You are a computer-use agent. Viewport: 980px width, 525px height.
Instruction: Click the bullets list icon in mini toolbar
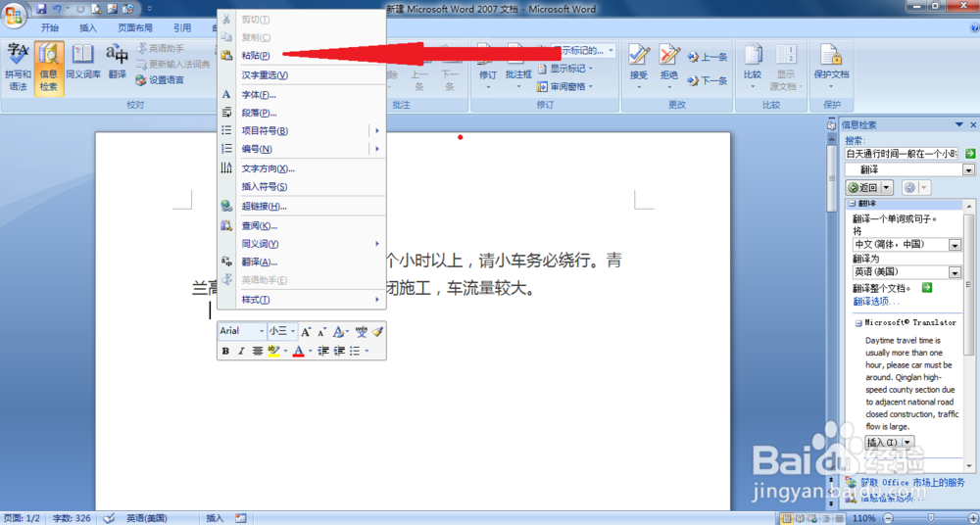(x=355, y=352)
